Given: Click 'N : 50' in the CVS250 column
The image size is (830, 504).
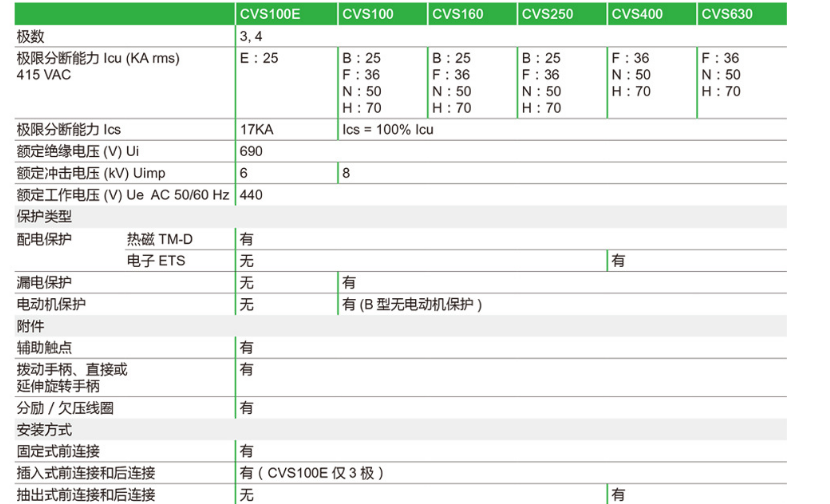Looking at the screenshot, I should (542, 92).
